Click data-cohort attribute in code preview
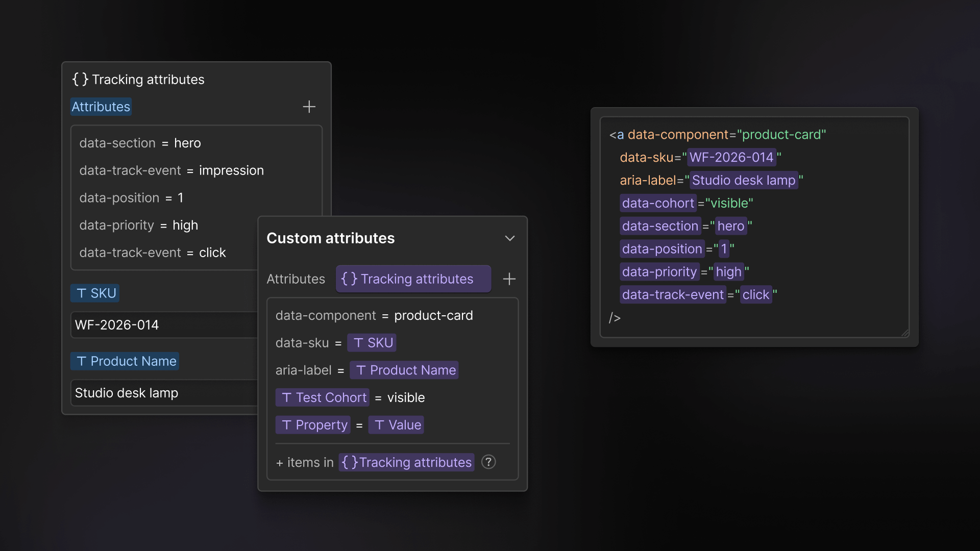The image size is (980, 551). click(x=658, y=203)
